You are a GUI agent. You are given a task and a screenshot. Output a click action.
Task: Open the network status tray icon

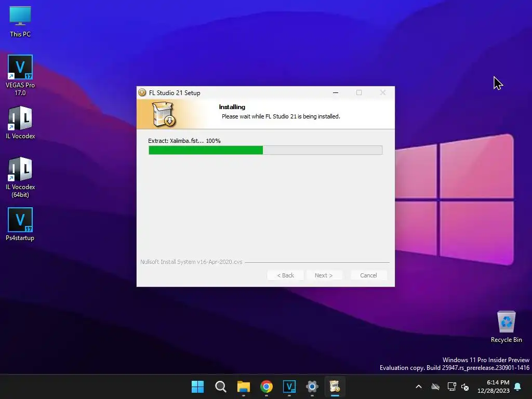tap(451, 387)
